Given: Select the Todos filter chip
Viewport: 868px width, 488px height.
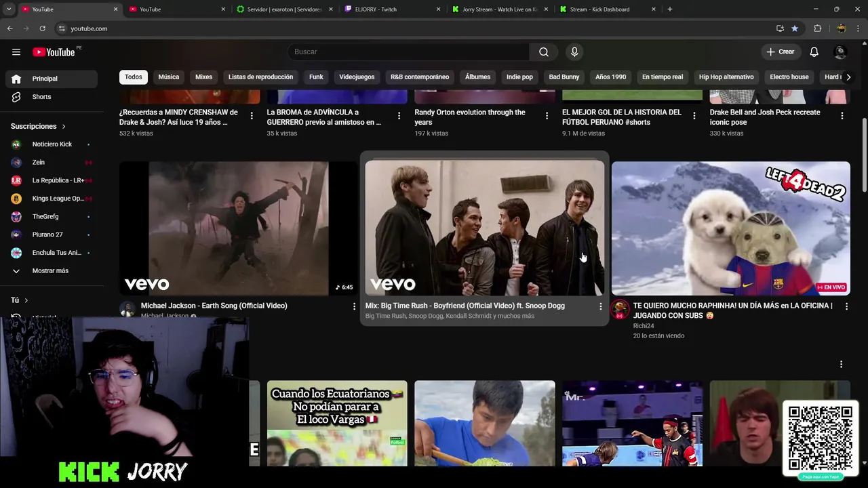Looking at the screenshot, I should coord(134,77).
